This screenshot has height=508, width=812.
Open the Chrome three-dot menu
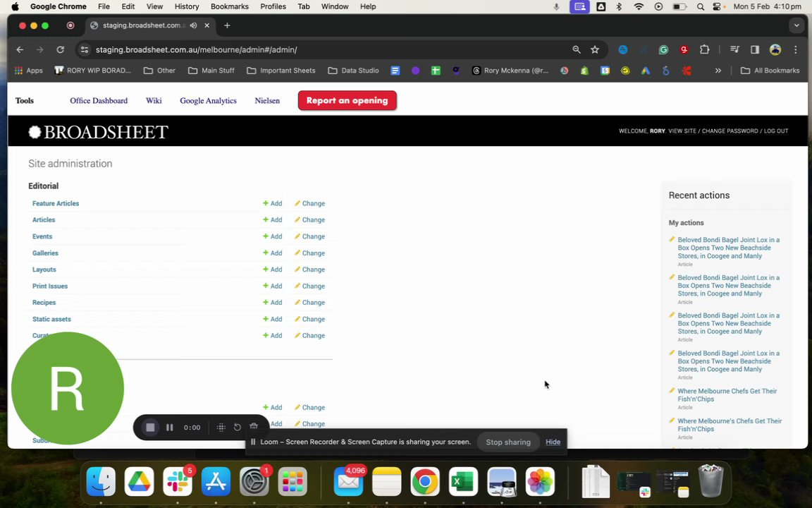pyautogui.click(x=795, y=50)
